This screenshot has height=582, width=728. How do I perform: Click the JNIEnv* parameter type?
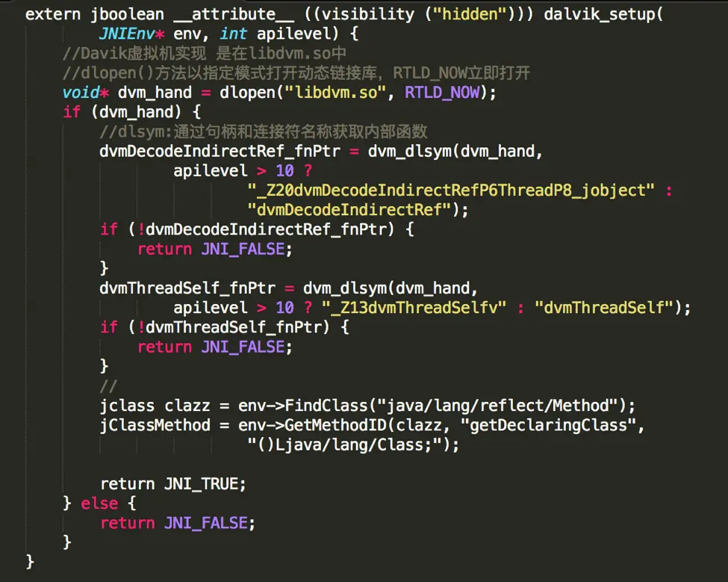132,34
